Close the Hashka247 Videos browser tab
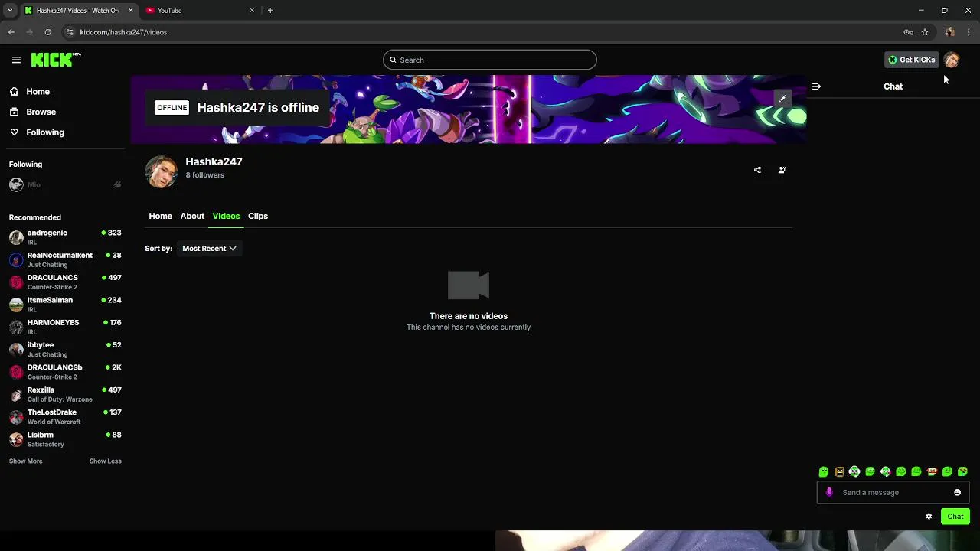This screenshot has width=980, height=551. click(x=130, y=11)
